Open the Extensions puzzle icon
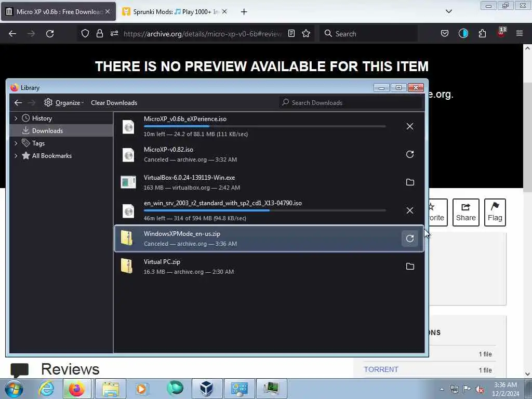This screenshot has width=532, height=399. [x=482, y=33]
